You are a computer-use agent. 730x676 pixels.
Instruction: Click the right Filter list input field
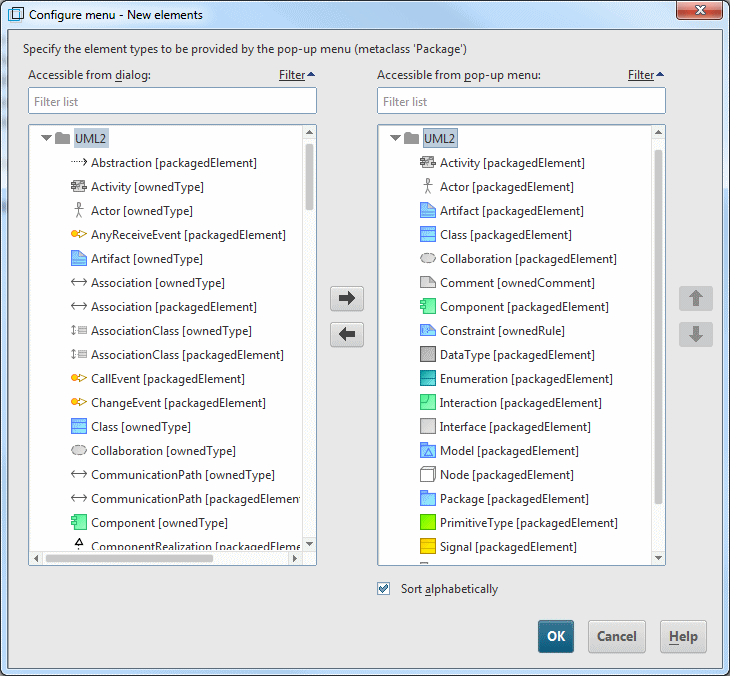pos(521,101)
